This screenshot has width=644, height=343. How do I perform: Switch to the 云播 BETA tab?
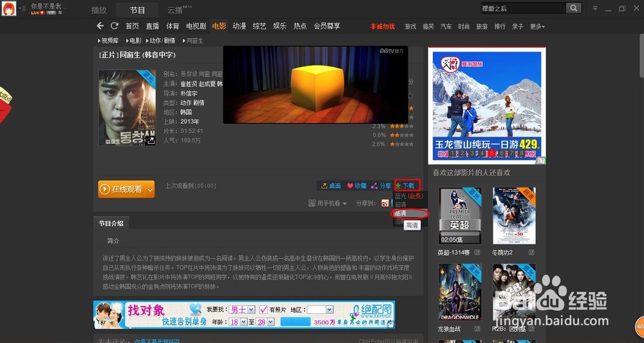pos(180,10)
